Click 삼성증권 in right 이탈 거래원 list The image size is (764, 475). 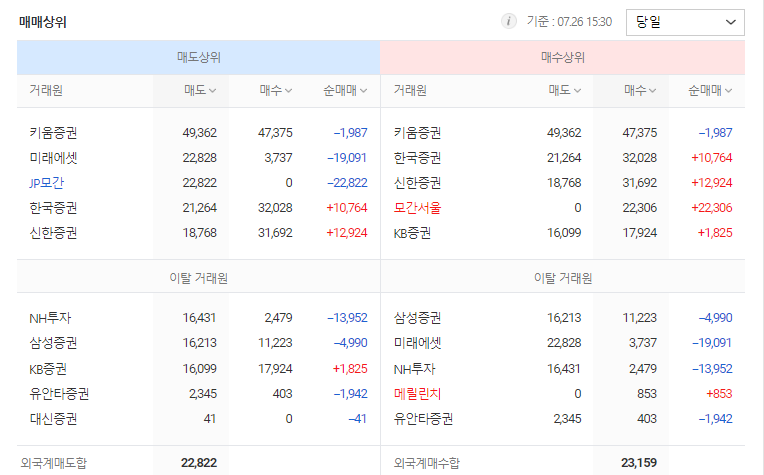point(417,318)
